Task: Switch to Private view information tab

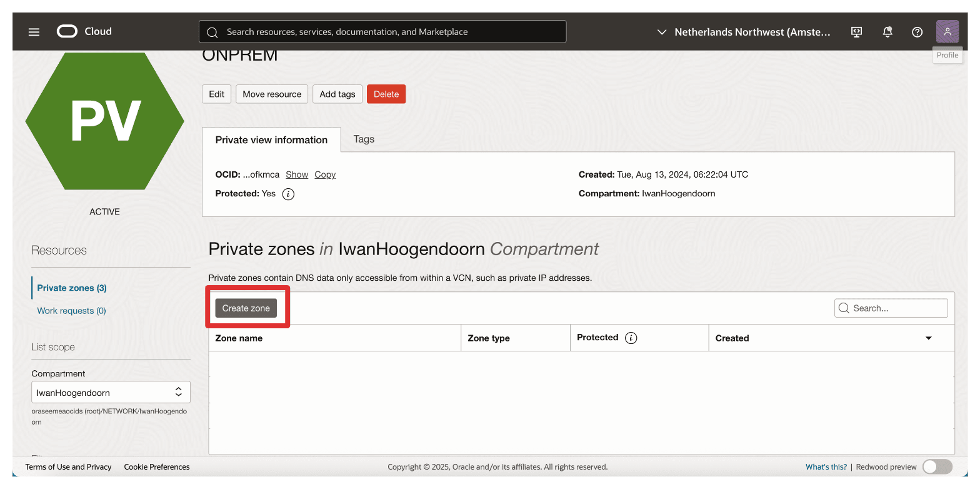Action: click(271, 140)
